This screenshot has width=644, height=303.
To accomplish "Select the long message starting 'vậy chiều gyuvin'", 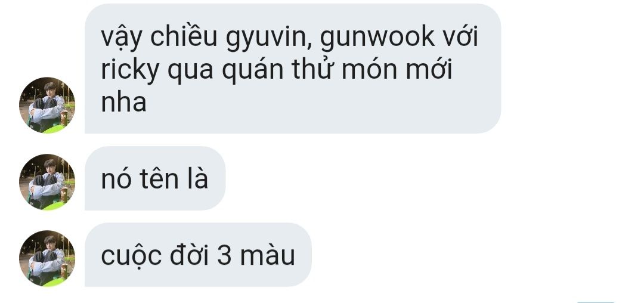I will coord(293,69).
